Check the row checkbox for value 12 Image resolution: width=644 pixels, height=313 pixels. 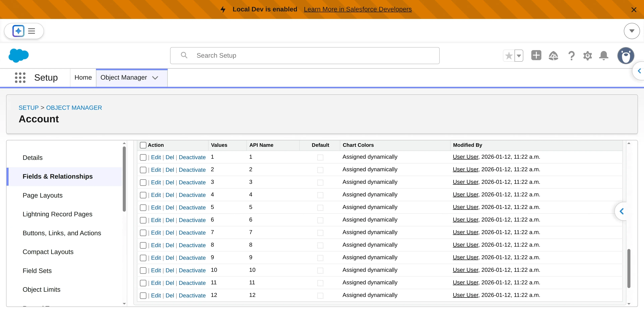pyautogui.click(x=143, y=296)
